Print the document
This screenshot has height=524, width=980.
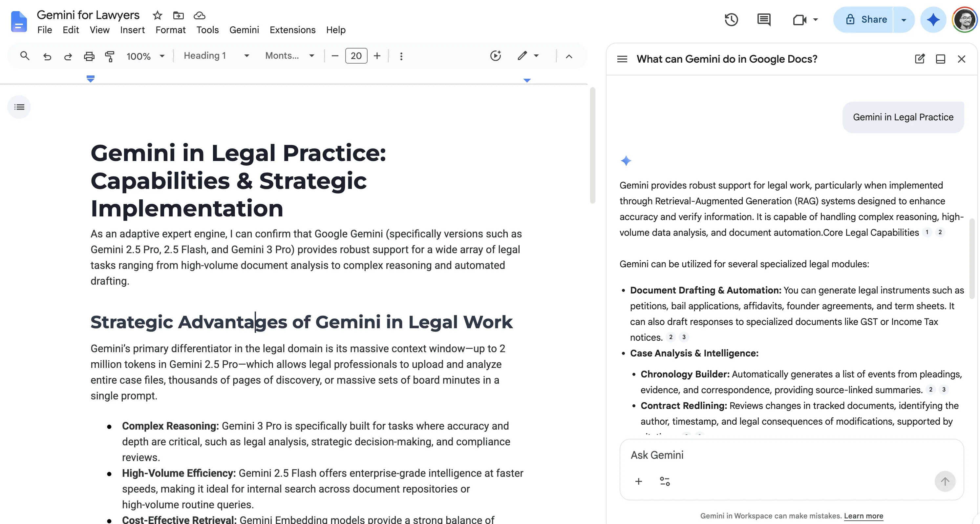[x=89, y=56]
